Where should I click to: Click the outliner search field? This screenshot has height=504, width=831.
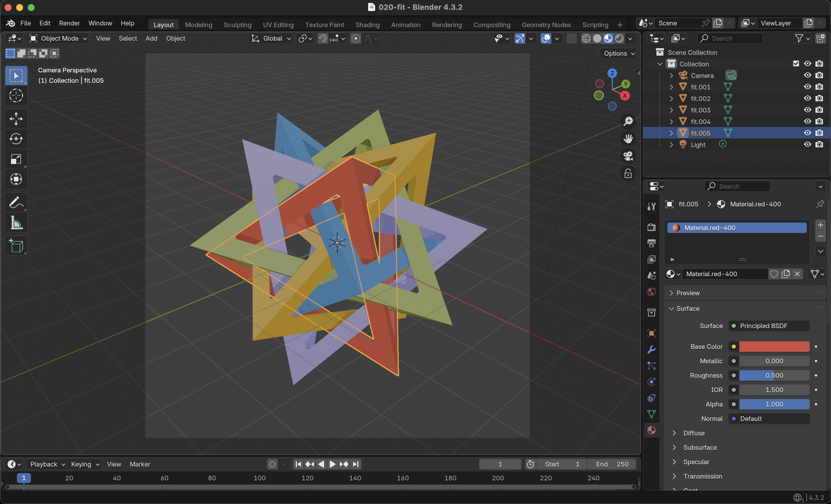point(730,38)
